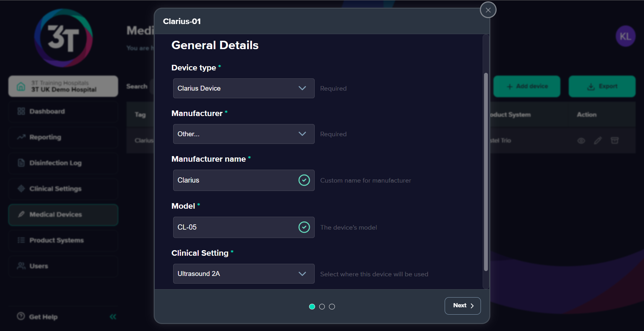Click the hospital home icon
The height and width of the screenshot is (331, 644).
(21, 86)
